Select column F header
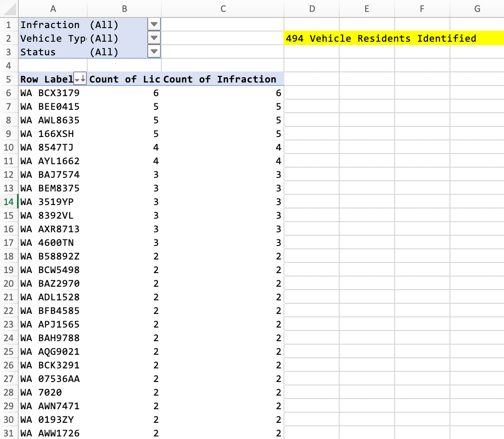Image resolution: width=504 pixels, height=439 pixels. point(422,9)
